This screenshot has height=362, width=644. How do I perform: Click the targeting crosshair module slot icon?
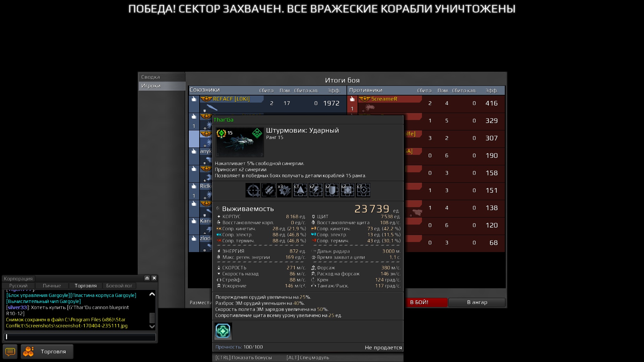[253, 190]
